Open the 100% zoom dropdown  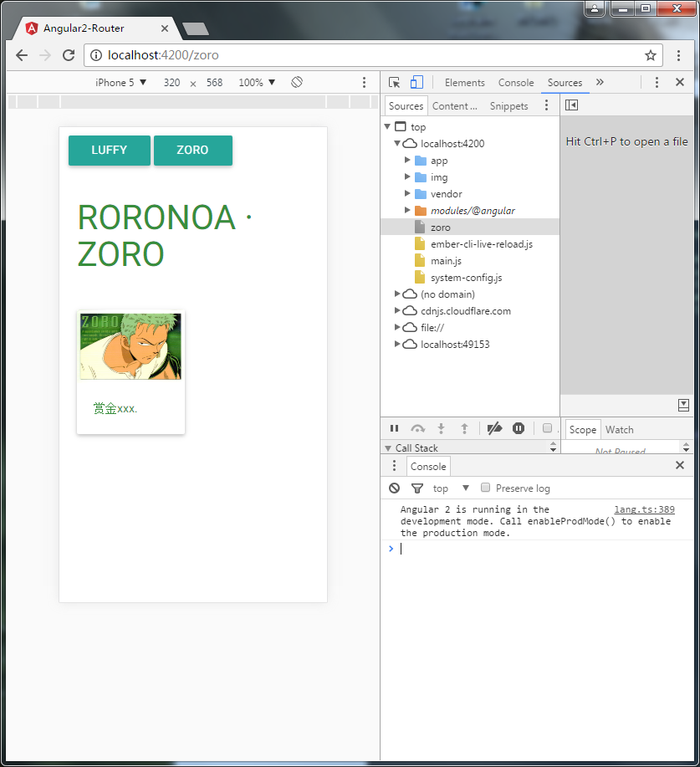coord(257,83)
